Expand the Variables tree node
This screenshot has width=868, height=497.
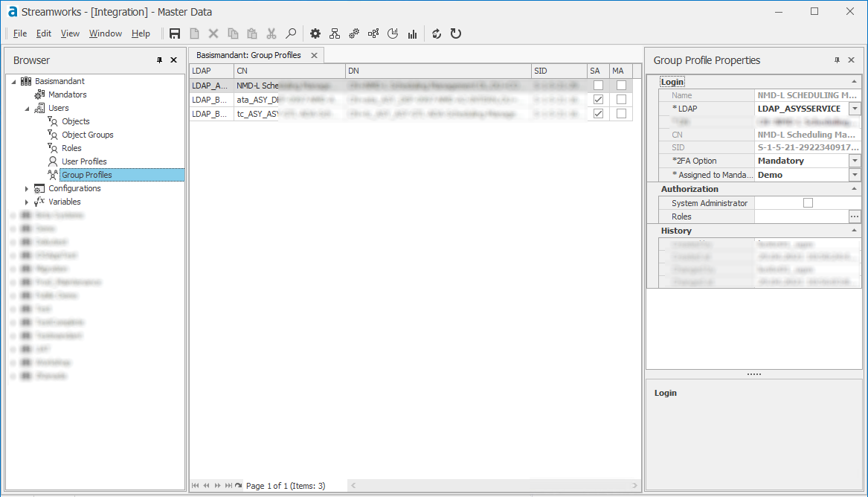(27, 202)
